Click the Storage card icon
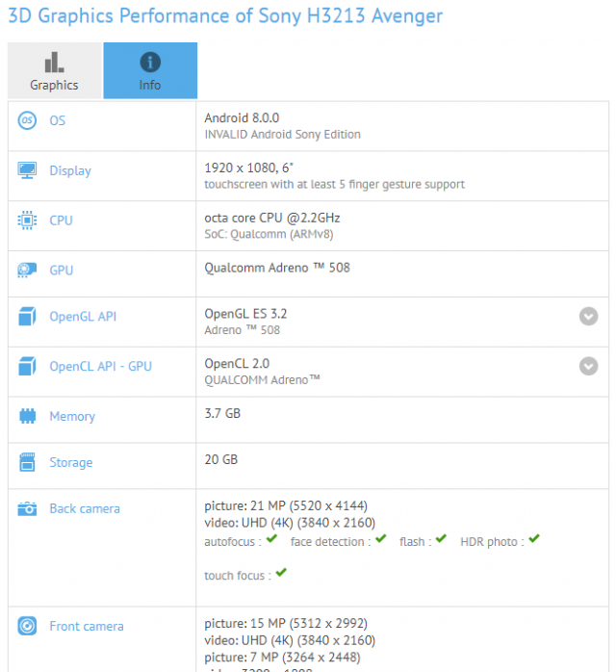Viewport: 616px width, 672px height. [27, 462]
